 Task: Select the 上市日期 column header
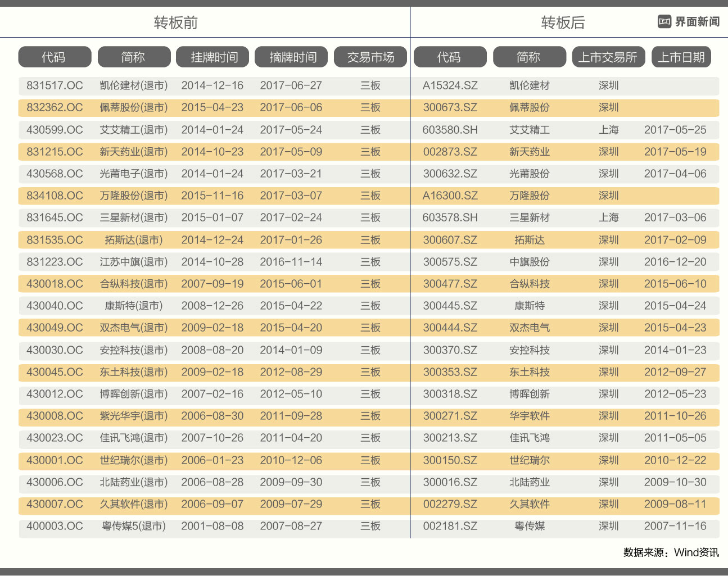pos(681,57)
